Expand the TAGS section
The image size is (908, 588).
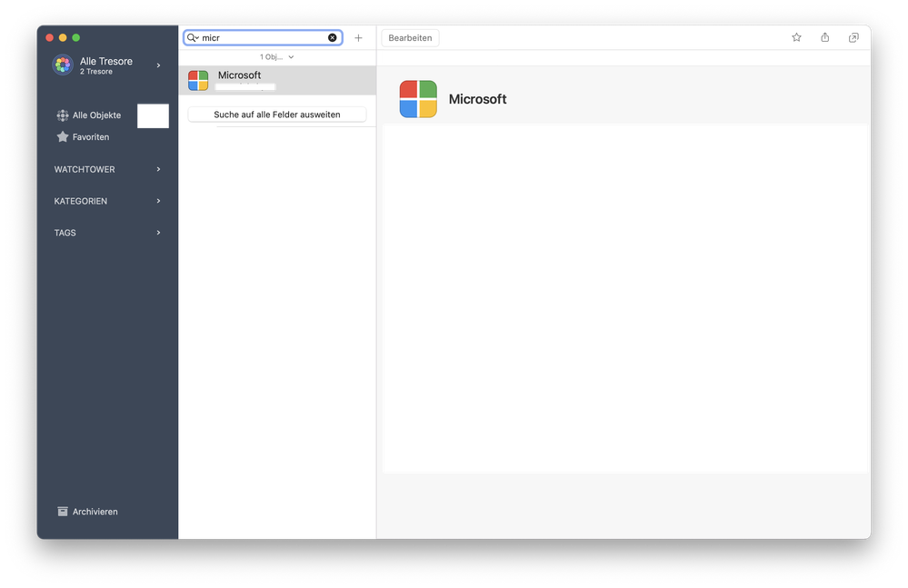pos(159,233)
